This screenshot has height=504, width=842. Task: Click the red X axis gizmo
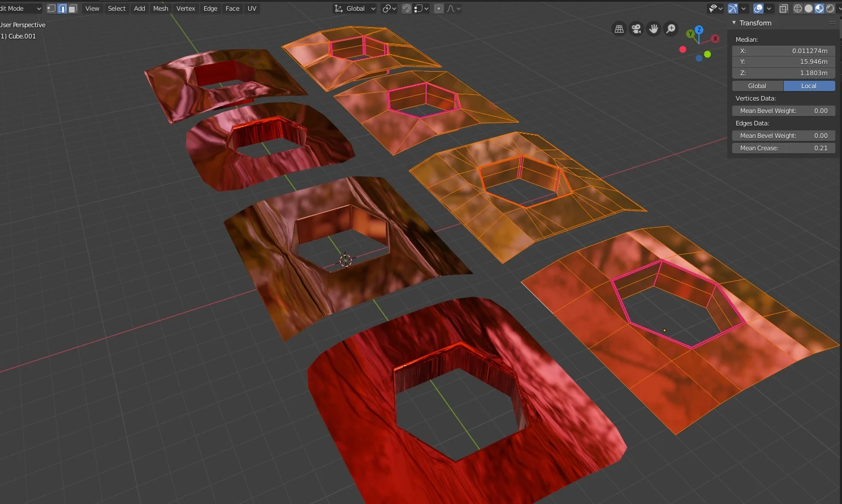(x=715, y=38)
